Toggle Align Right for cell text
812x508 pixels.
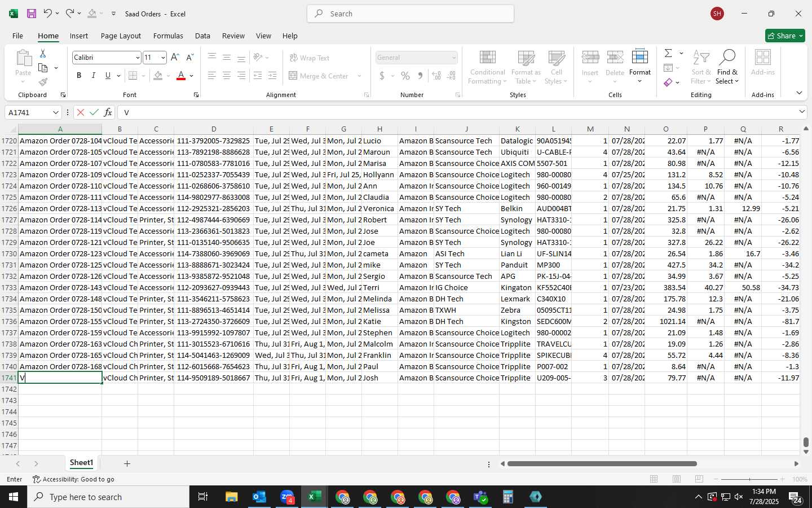(x=241, y=76)
